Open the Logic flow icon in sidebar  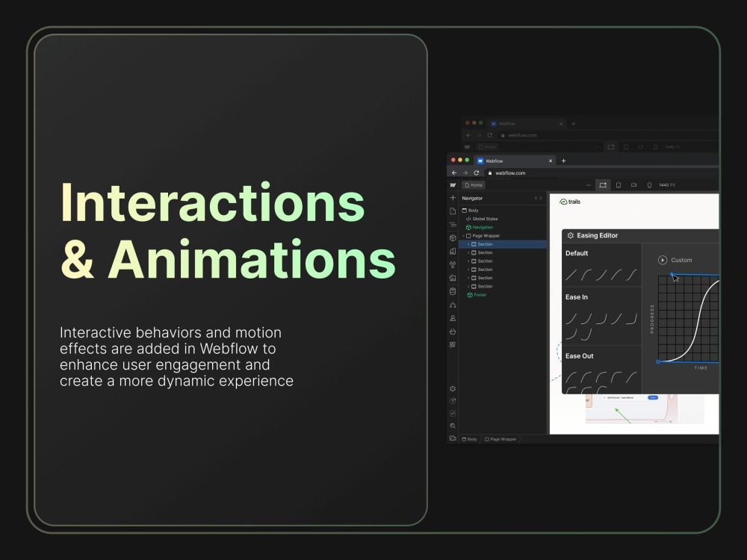(x=453, y=305)
